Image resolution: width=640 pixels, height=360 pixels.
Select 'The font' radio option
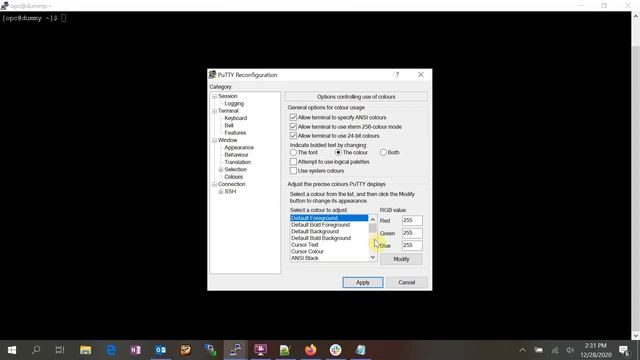(x=293, y=152)
